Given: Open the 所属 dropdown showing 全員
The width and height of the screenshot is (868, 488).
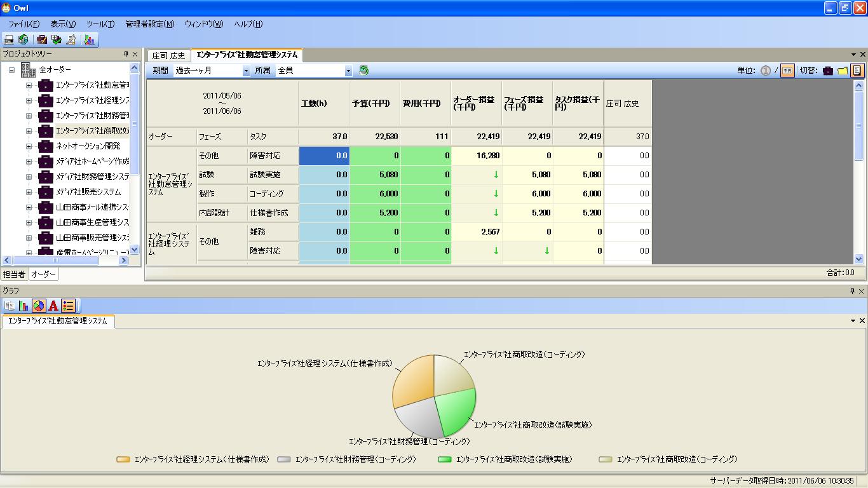Looking at the screenshot, I should 348,71.
